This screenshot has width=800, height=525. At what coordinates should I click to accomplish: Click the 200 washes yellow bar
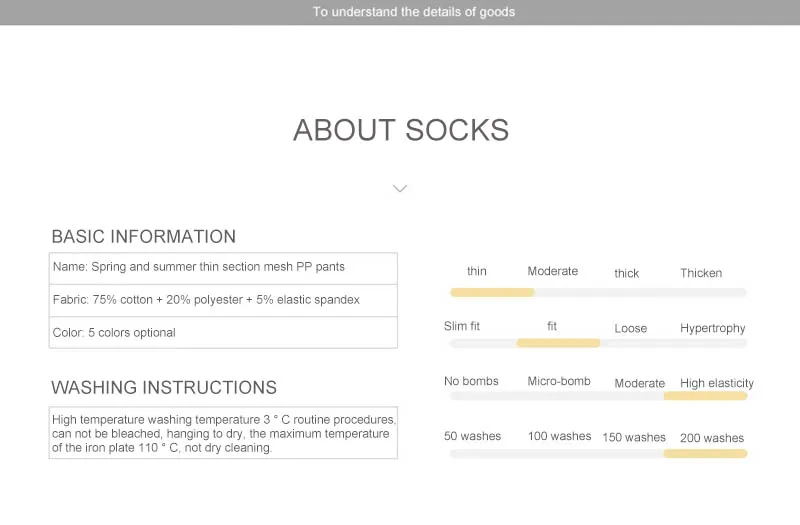(x=705, y=454)
